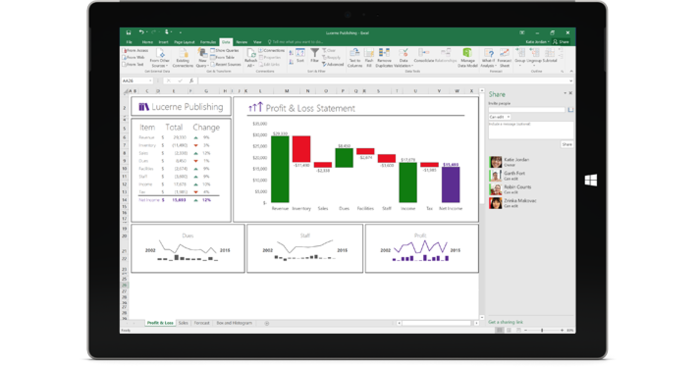Switch to the Formulas ribbon tab
This screenshot has width=700, height=367.
tap(208, 42)
